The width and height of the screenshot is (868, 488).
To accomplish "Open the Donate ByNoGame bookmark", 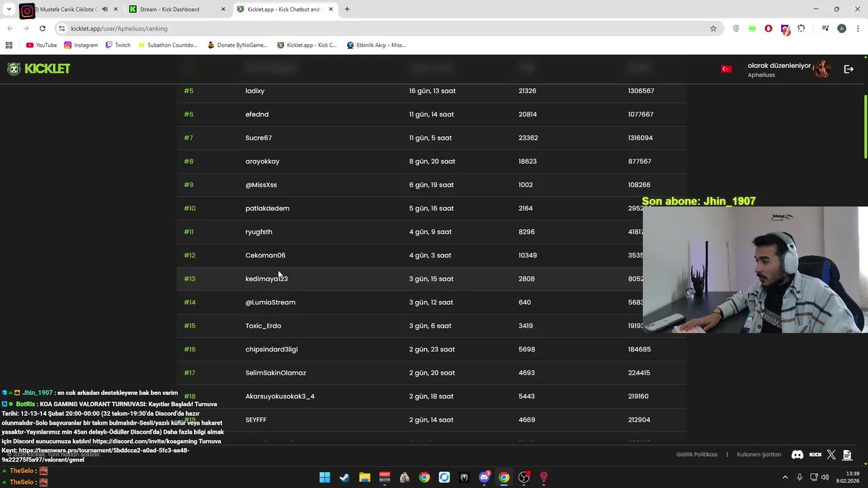I will click(x=237, y=45).
